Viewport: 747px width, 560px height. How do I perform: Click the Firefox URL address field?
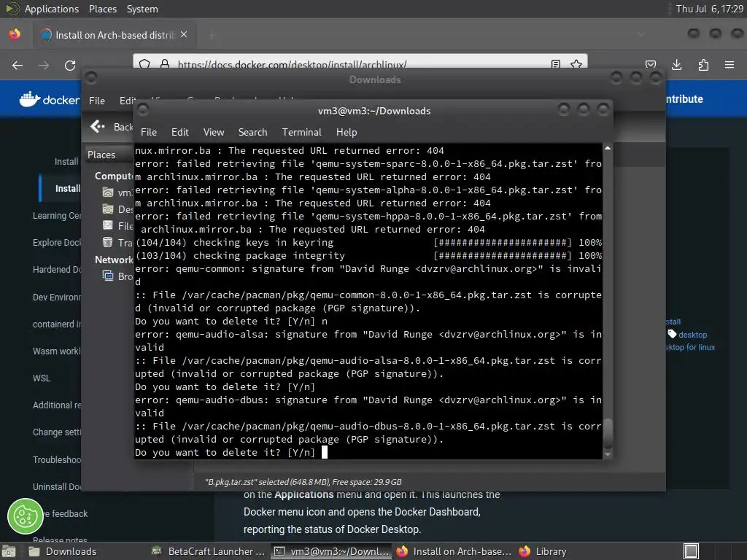point(360,64)
